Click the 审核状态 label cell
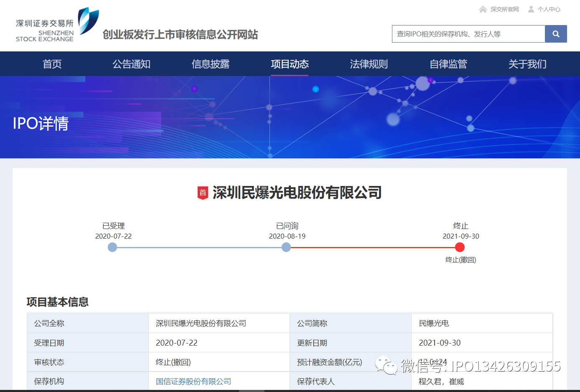This screenshot has height=392, width=580. click(x=88, y=362)
